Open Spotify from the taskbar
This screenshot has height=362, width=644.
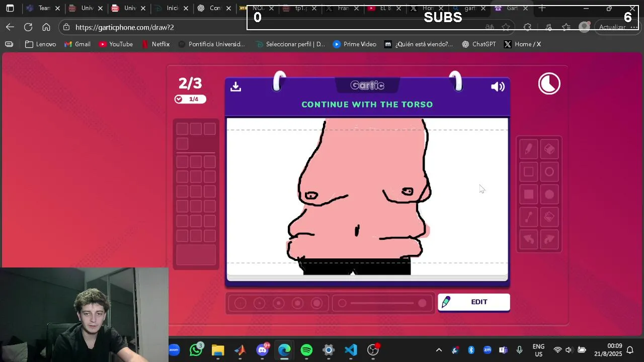tap(306, 350)
